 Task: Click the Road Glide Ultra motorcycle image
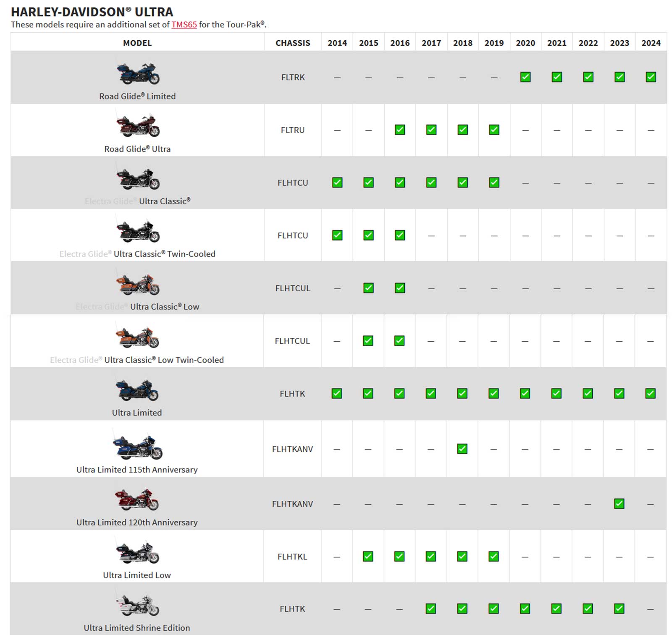138,126
